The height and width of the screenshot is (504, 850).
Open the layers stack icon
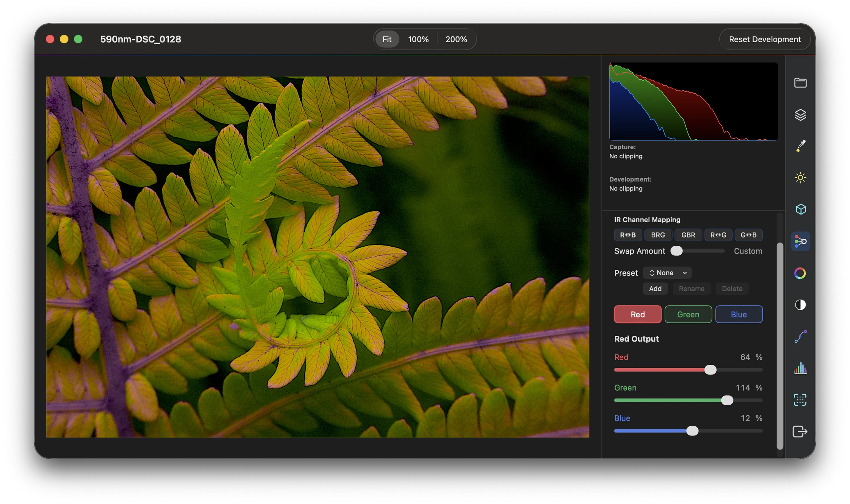coord(800,115)
